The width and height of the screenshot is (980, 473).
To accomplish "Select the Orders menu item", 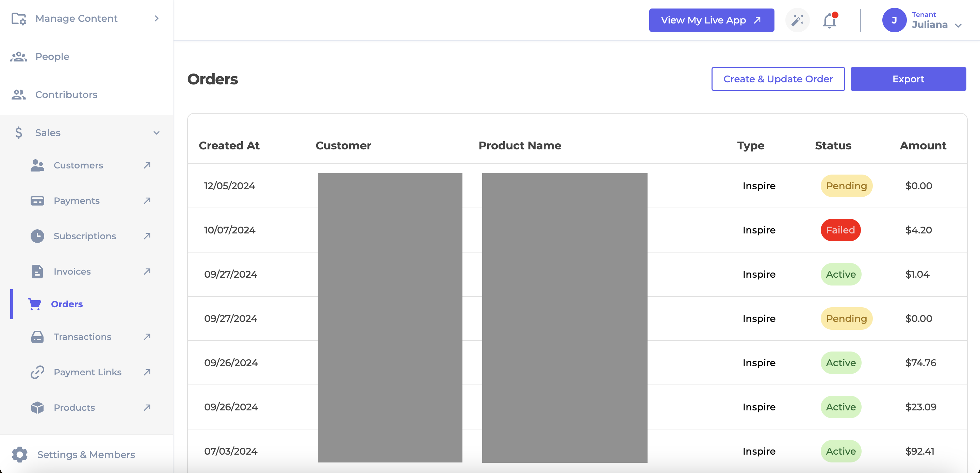I will tap(67, 304).
